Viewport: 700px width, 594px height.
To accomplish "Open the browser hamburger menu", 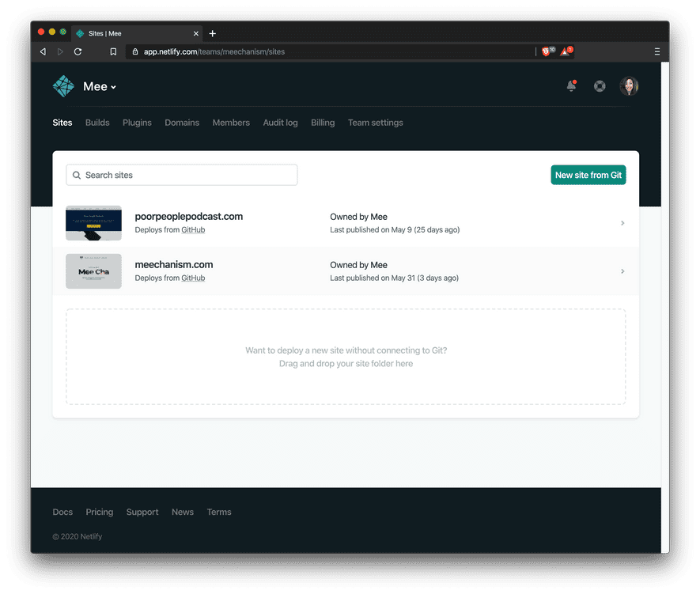I will [x=657, y=51].
